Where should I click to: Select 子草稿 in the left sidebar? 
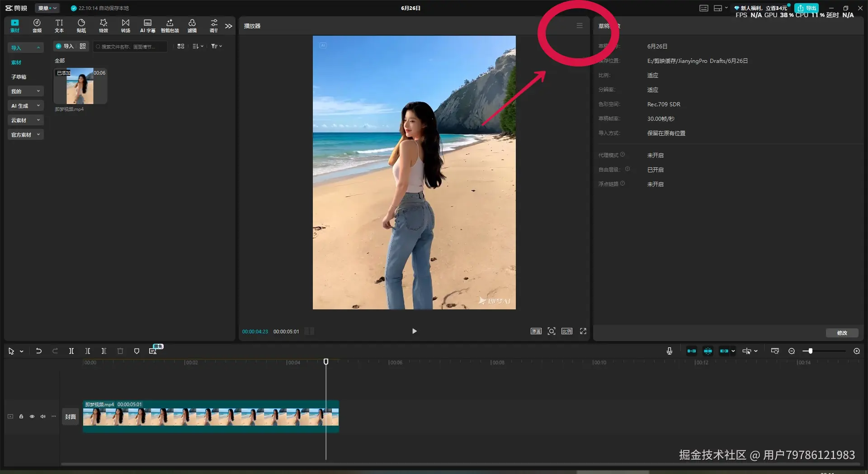pos(19,77)
